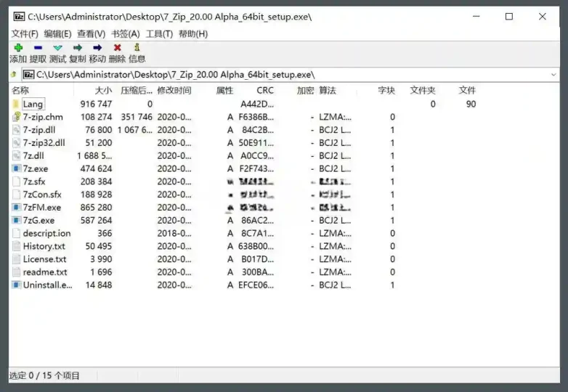Click the file count value 90

(x=471, y=105)
